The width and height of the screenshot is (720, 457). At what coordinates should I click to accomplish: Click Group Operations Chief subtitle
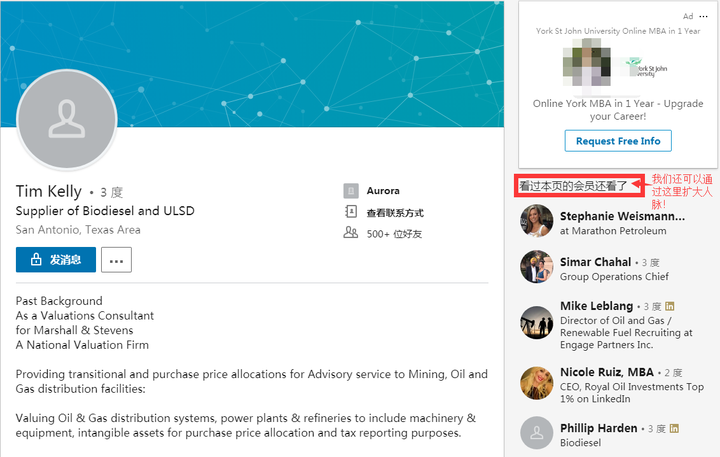pyautogui.click(x=614, y=277)
